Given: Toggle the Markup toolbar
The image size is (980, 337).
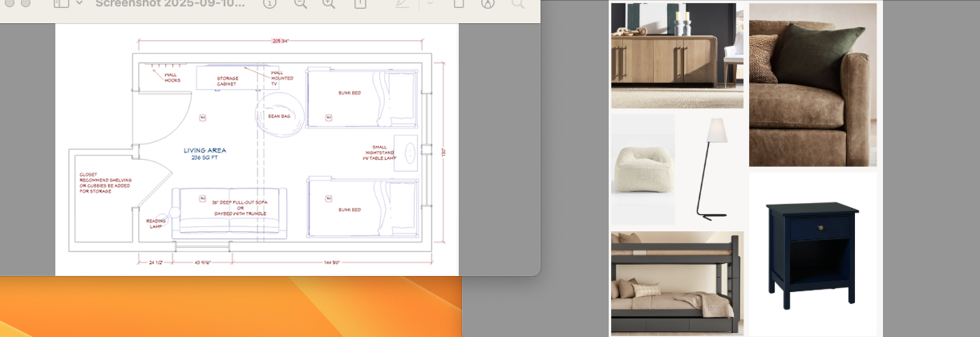Looking at the screenshot, I should coord(488,3).
